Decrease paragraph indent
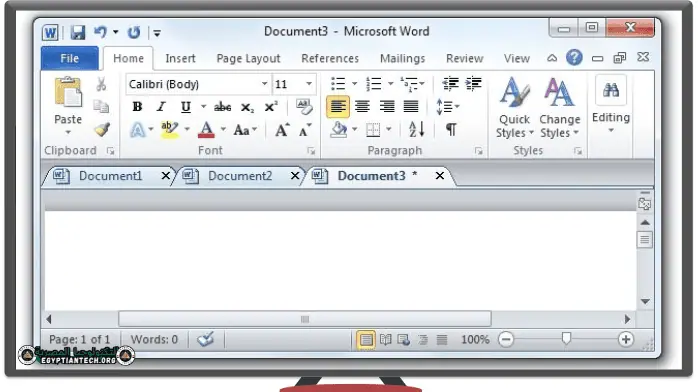 tap(450, 84)
